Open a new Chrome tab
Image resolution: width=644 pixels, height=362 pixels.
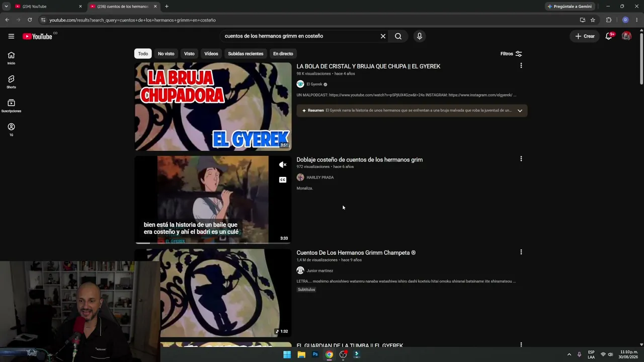[167, 7]
